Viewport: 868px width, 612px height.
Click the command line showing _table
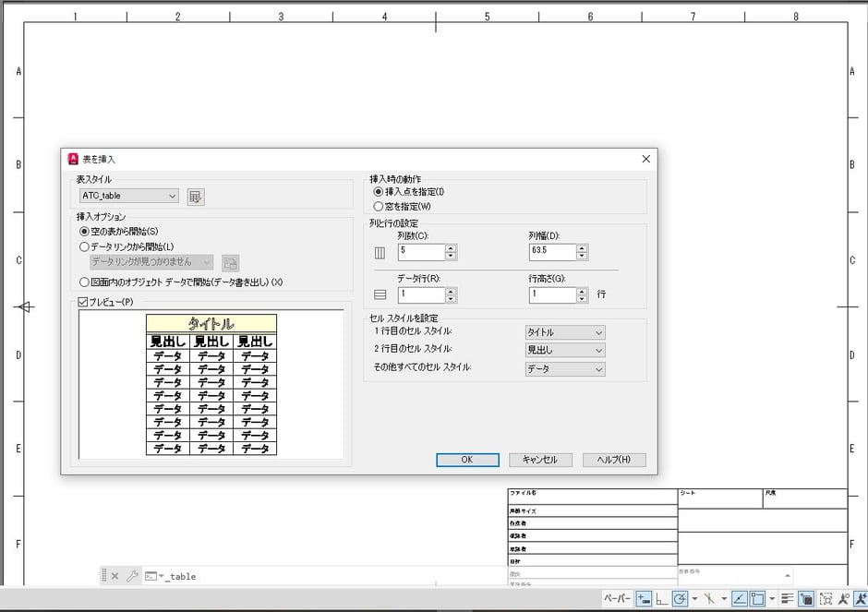pyautogui.click(x=181, y=576)
